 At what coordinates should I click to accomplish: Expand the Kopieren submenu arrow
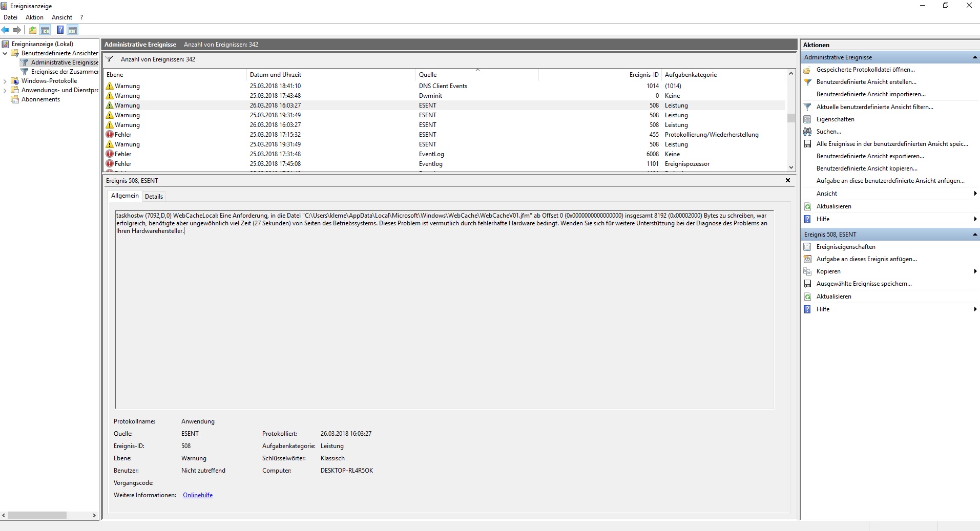pyautogui.click(x=975, y=271)
